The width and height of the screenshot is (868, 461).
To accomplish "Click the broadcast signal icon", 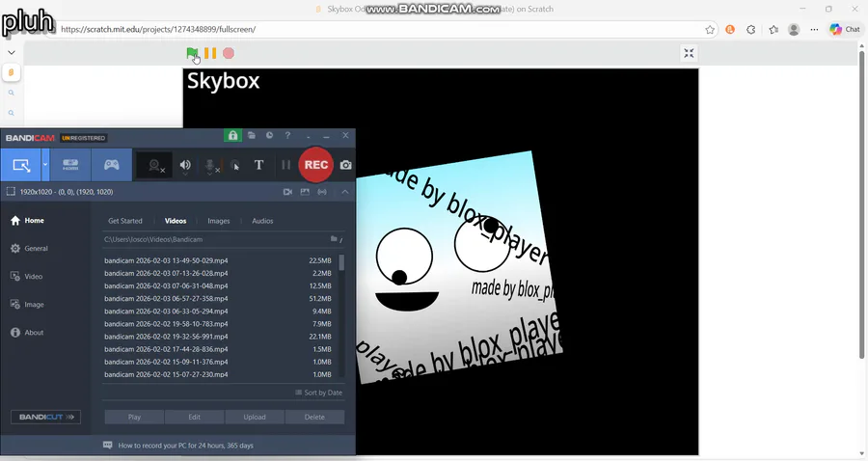I will point(322,192).
